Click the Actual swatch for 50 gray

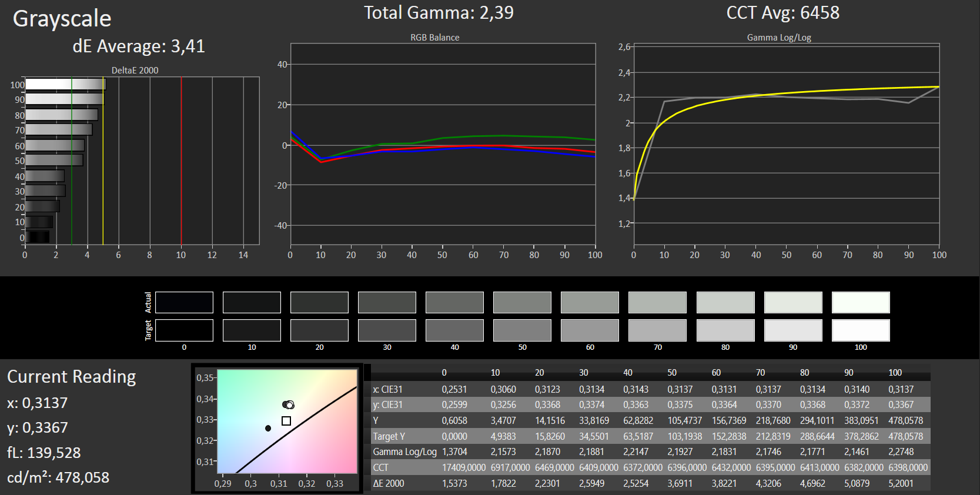pos(522,302)
